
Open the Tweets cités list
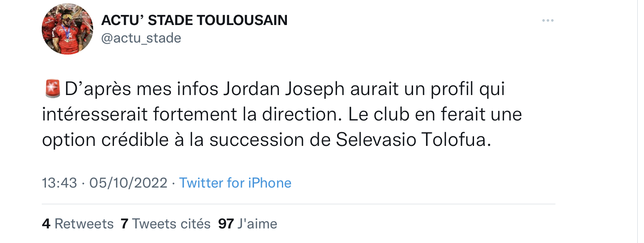(x=171, y=224)
